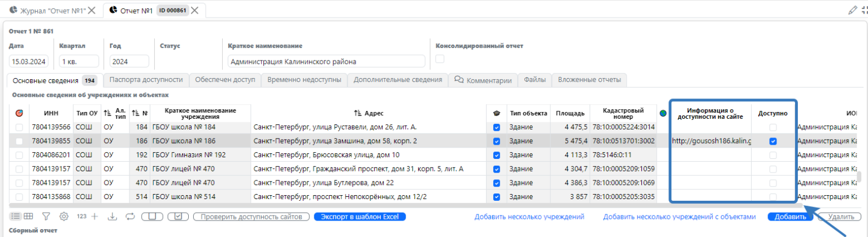
Task: Sort by Адрес column header
Action: (368, 113)
